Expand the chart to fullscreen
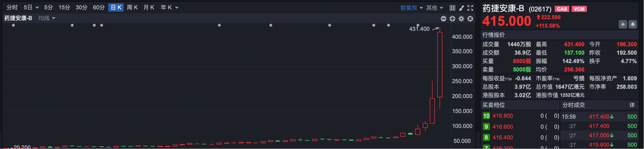The width and height of the screenshot is (644, 149). tap(470, 8)
